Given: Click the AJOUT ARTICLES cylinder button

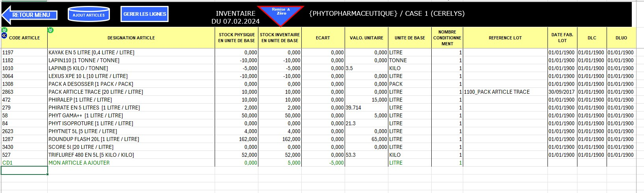Looking at the screenshot, I should [89, 15].
